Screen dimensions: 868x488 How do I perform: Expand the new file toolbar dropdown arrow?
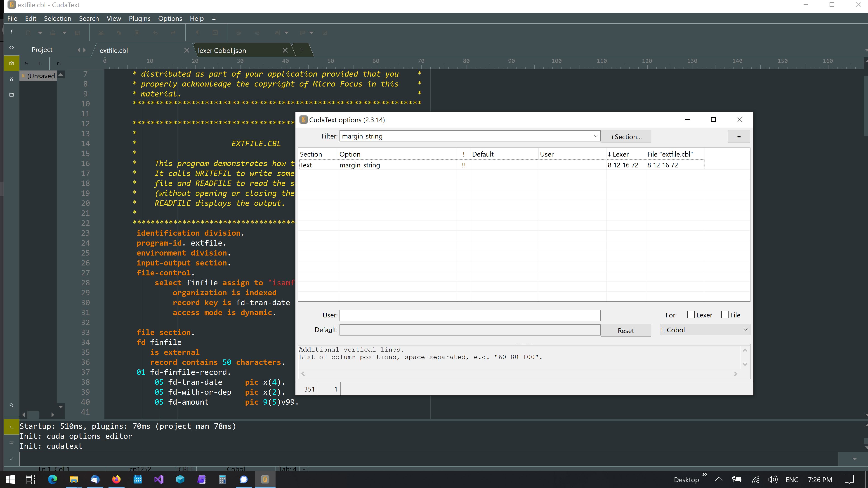tap(40, 33)
